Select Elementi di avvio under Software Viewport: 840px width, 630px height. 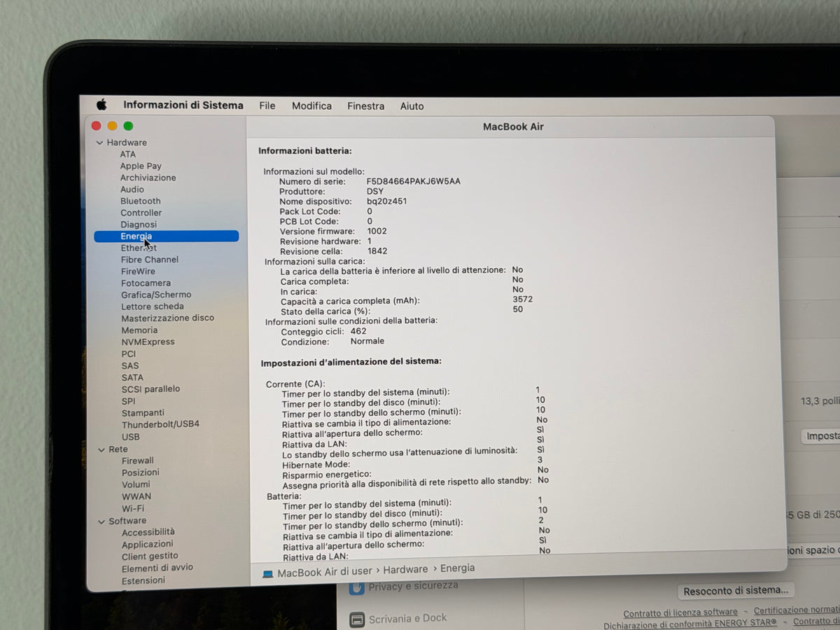pyautogui.click(x=157, y=568)
